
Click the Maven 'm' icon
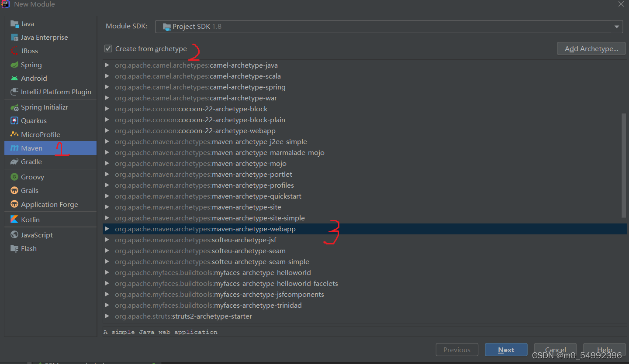click(14, 148)
